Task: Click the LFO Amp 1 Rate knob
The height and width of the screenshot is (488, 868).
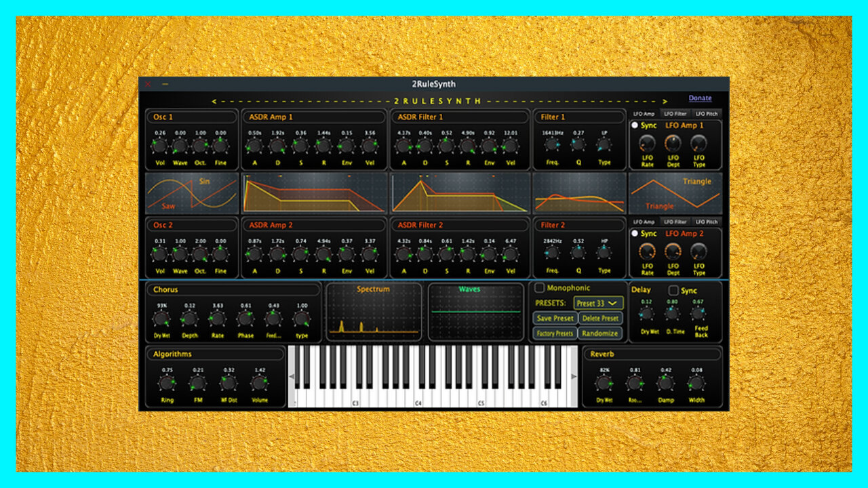Action: tap(647, 143)
